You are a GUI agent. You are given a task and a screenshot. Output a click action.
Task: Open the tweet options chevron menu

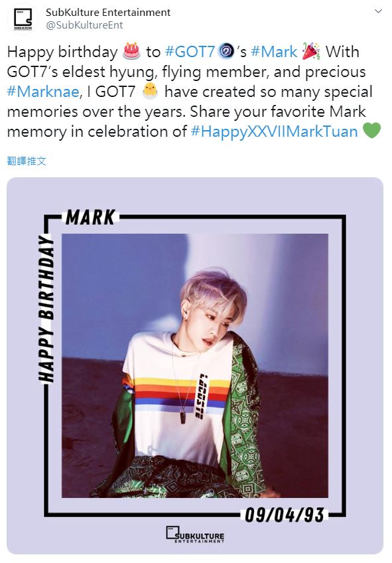[378, 11]
